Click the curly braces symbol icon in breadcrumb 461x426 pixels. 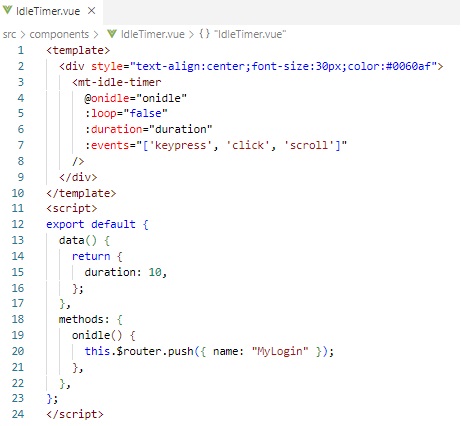[204, 34]
